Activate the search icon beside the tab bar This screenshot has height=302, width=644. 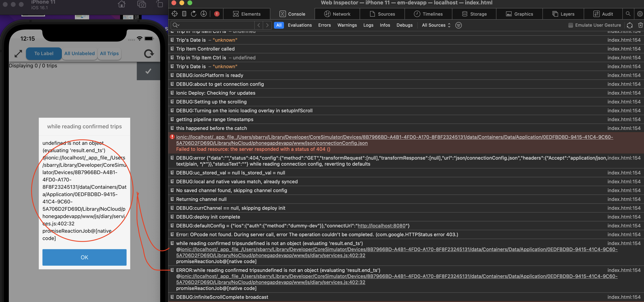coord(628,14)
